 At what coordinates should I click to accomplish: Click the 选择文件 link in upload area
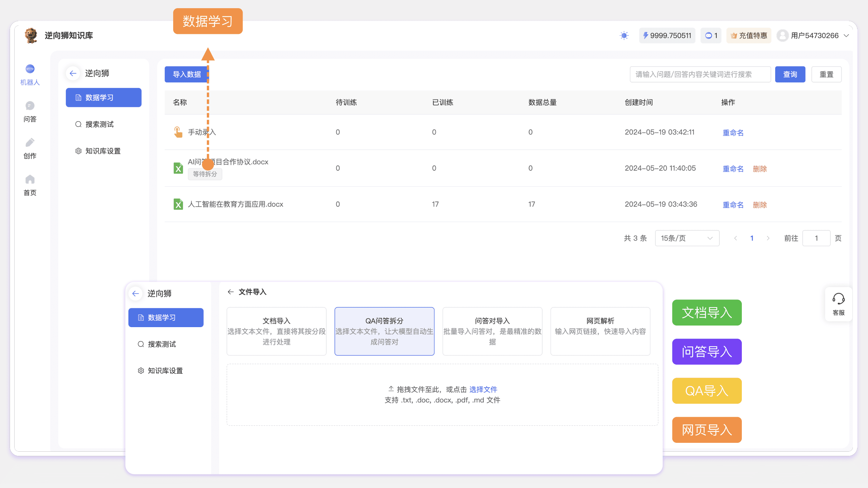(483, 389)
